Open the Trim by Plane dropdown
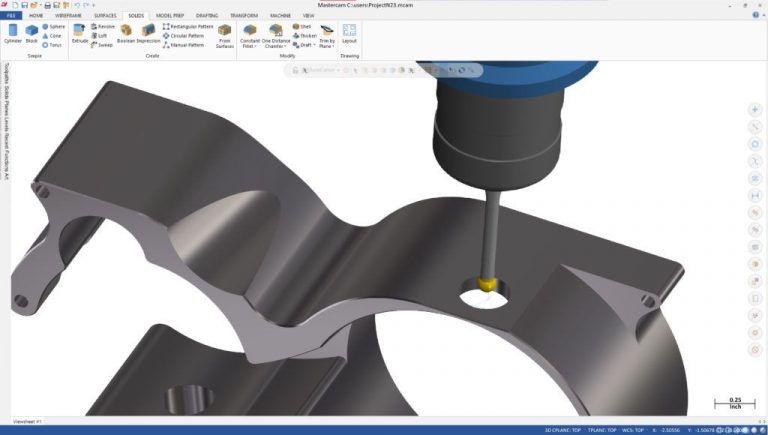The width and height of the screenshot is (768, 435). [327, 46]
